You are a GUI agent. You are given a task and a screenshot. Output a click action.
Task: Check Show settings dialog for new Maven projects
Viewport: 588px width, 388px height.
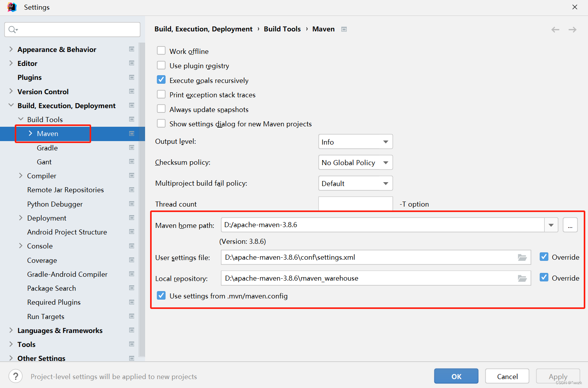(x=161, y=123)
